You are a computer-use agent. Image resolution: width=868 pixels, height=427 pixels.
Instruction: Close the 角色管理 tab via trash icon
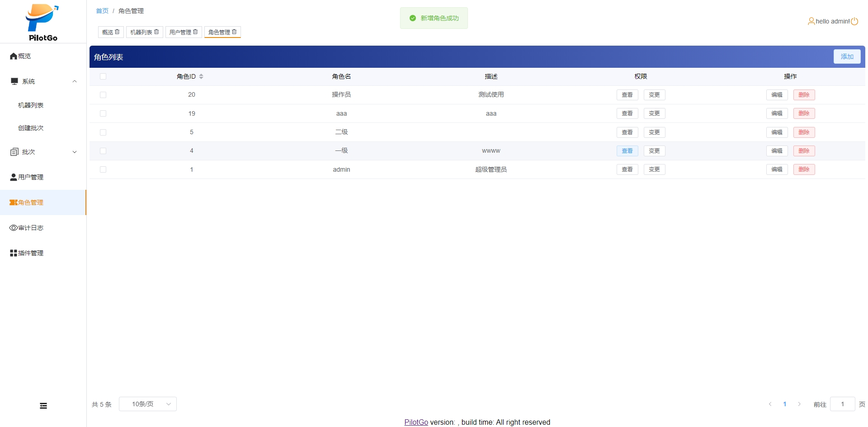click(234, 32)
